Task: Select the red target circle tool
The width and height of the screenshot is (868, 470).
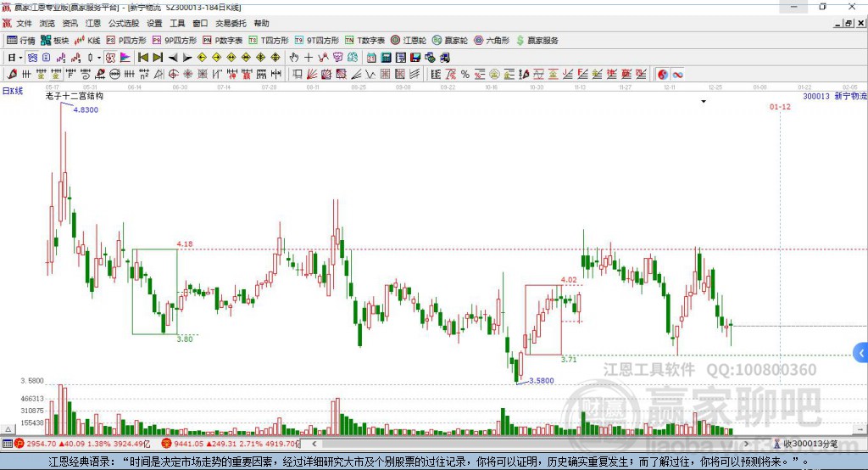Action: tap(173, 74)
